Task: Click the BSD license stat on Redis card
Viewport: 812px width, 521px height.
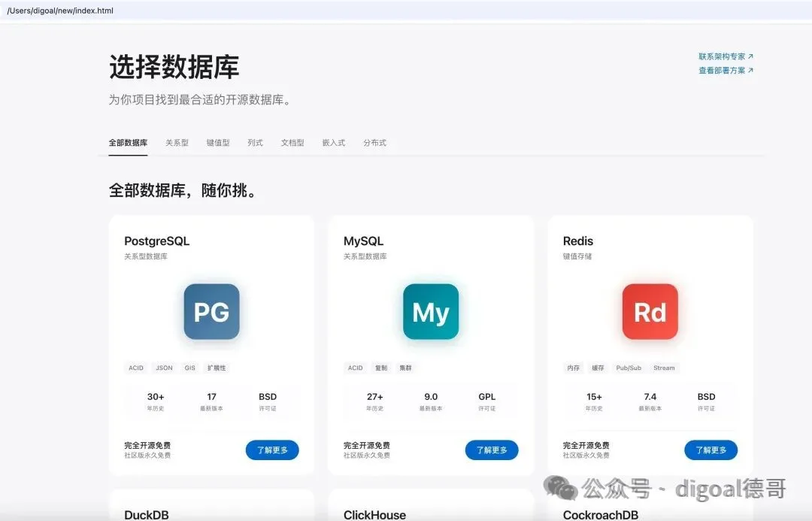Action: (706, 401)
